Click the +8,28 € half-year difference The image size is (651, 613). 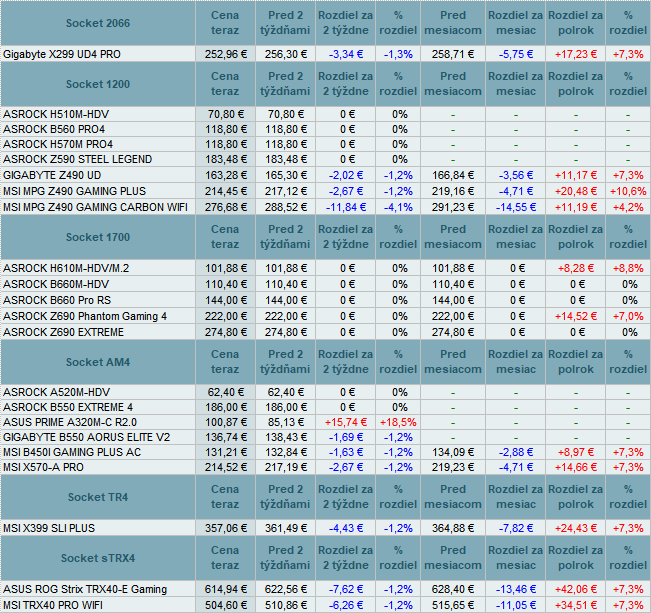(575, 268)
